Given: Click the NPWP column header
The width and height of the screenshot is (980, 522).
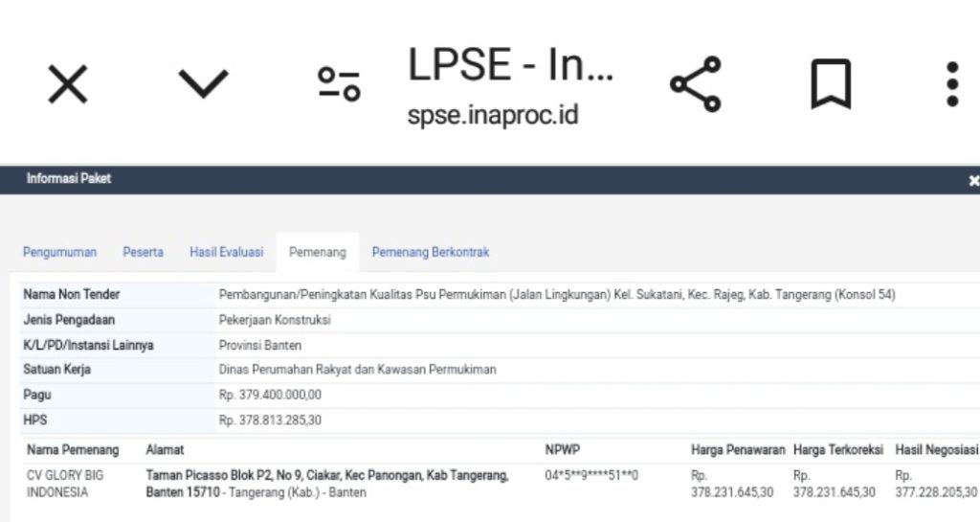Looking at the screenshot, I should [562, 450].
